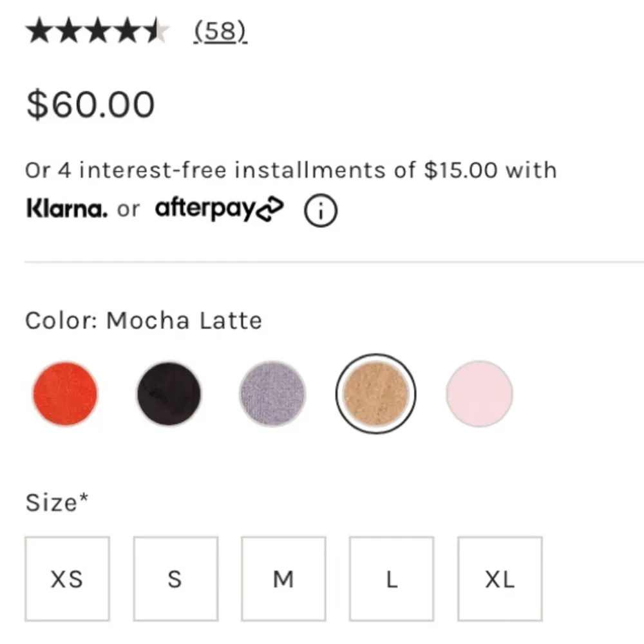
Task: Click the half-filled fifth rating star
Action: [155, 31]
